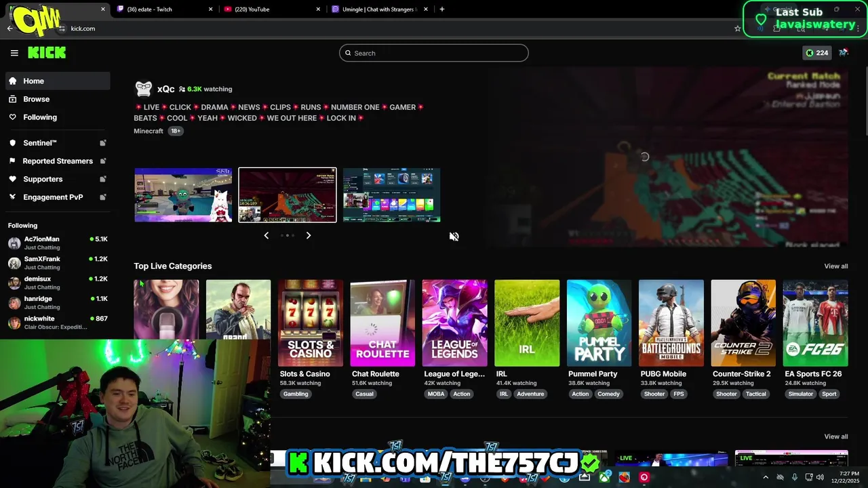Click the Search input field
The width and height of the screenshot is (868, 488).
coord(434,53)
